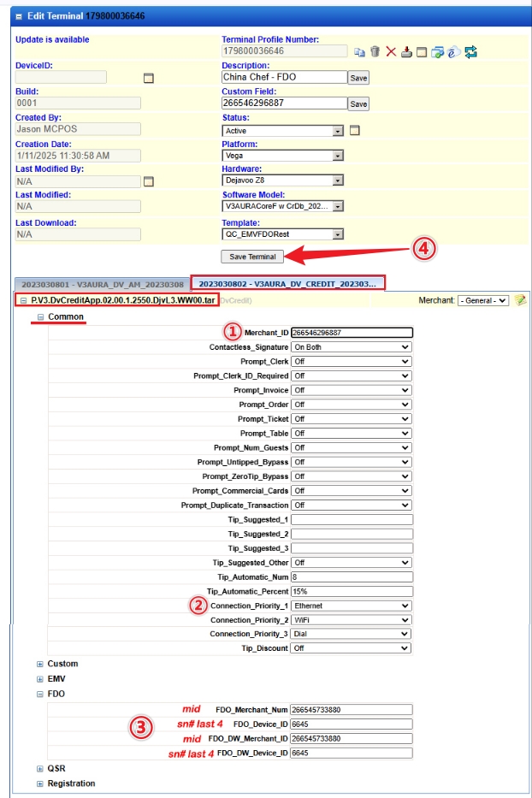Image resolution: width=532 pixels, height=798 pixels.
Task: Open the notes icon beside Status
Action: [355, 131]
